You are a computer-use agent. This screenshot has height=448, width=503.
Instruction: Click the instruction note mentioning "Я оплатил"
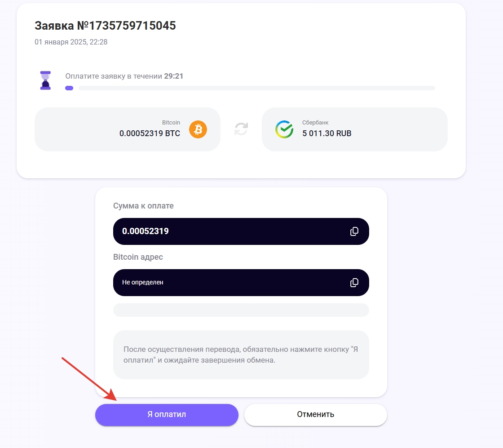(x=241, y=355)
